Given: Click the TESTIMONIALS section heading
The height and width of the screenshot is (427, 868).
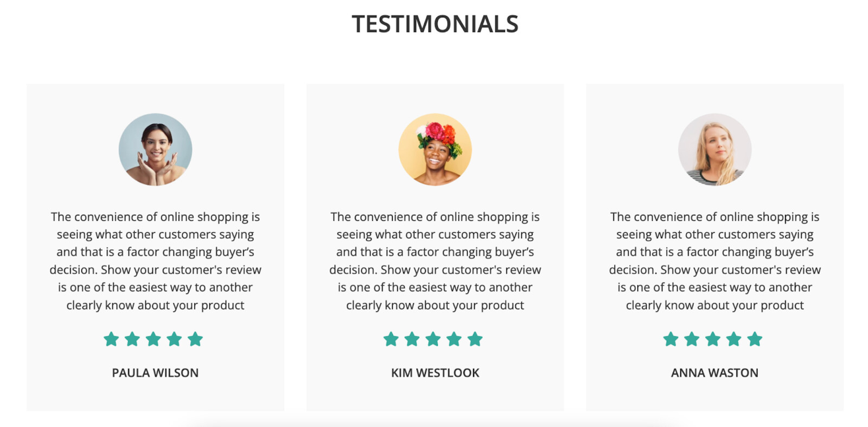Looking at the screenshot, I should [435, 24].
